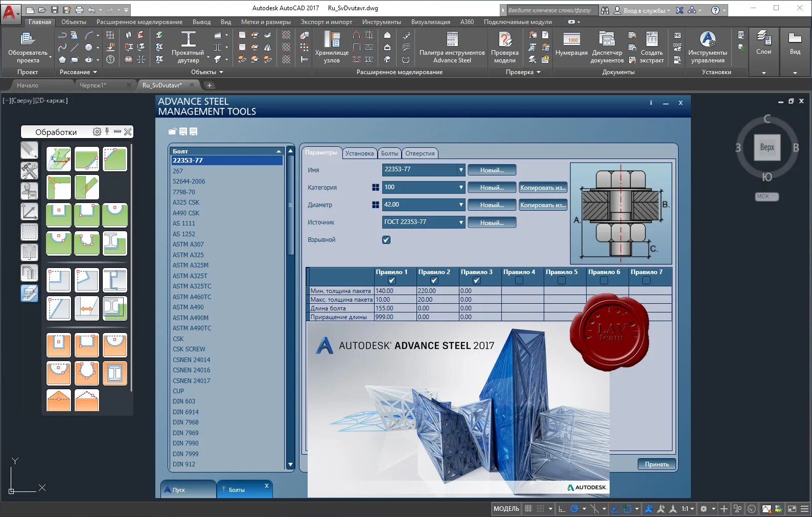Uncheck the Правило 1 checkbox
The width and height of the screenshot is (812, 517).
392,280
